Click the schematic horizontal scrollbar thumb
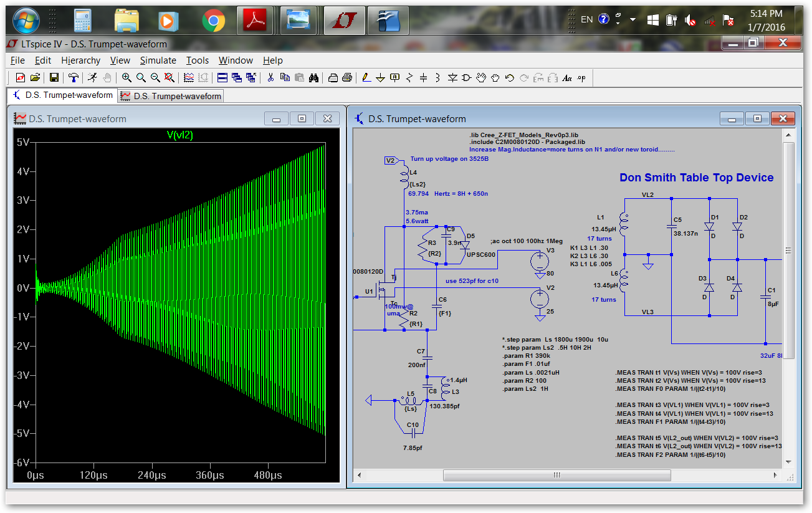Image resolution: width=812 pixels, height=513 pixels. [x=557, y=475]
